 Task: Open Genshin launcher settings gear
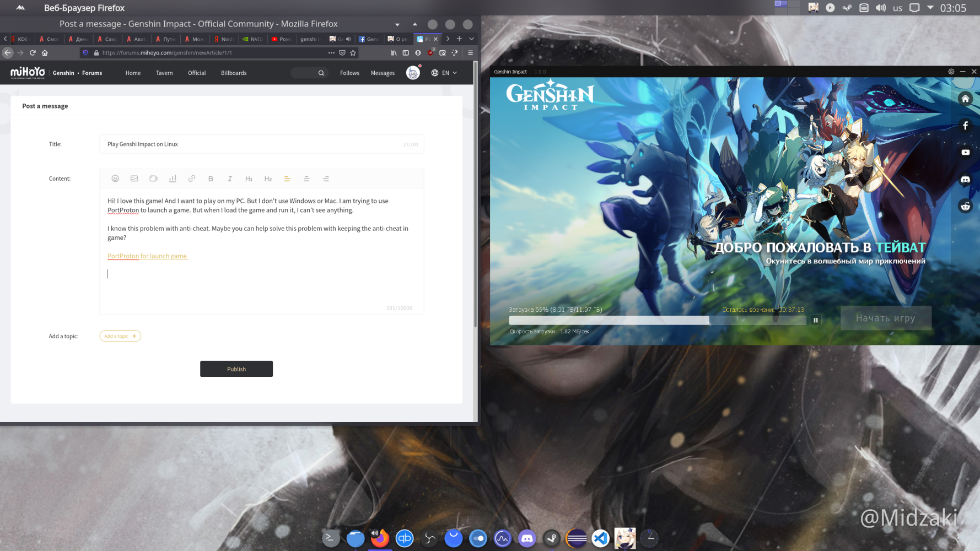[951, 72]
